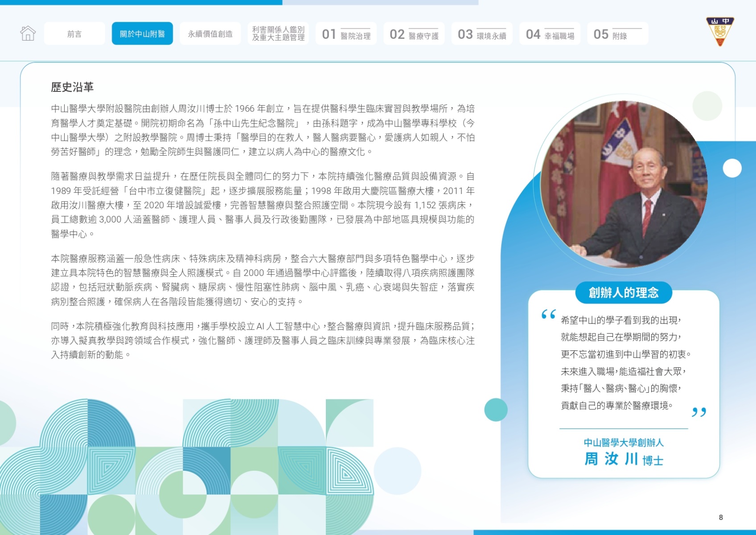The width and height of the screenshot is (756, 535).
Task: Click the 中山醫學大學創辦人 caption
Action: [624, 442]
